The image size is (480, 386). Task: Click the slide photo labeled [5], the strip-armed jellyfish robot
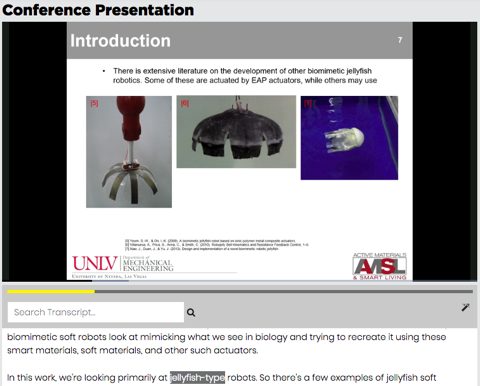pyautogui.click(x=129, y=152)
